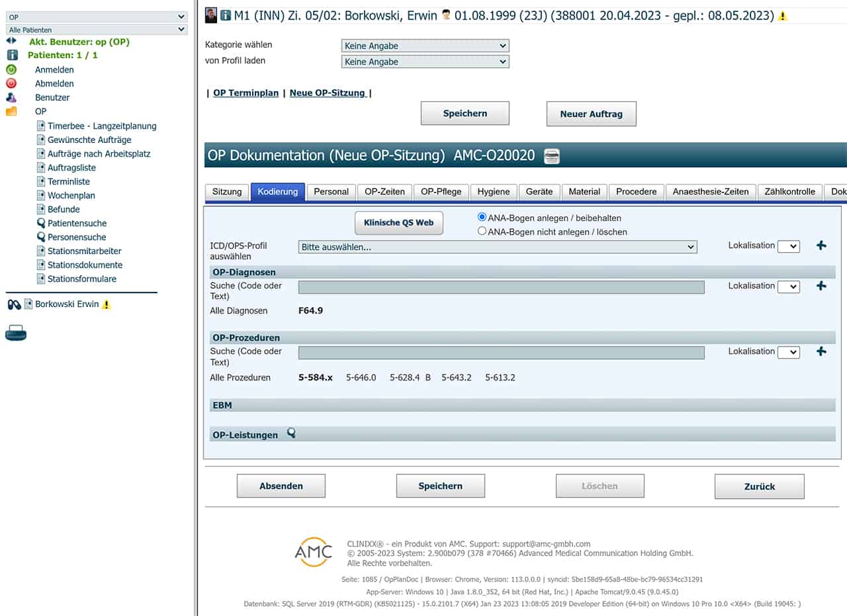Click the red Abmelden icon in sidebar
Screen dimensions: 847x616
coord(11,83)
